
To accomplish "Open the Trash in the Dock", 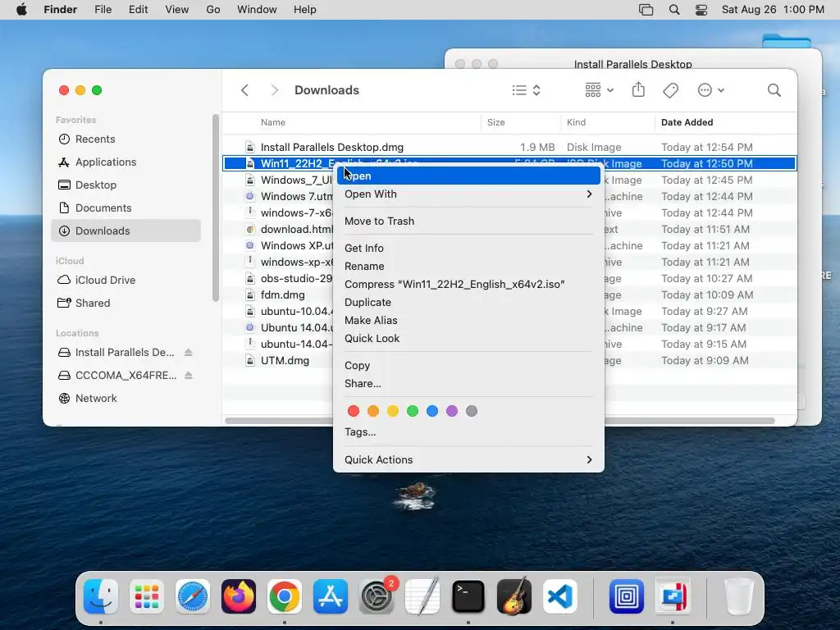I will tap(739, 596).
